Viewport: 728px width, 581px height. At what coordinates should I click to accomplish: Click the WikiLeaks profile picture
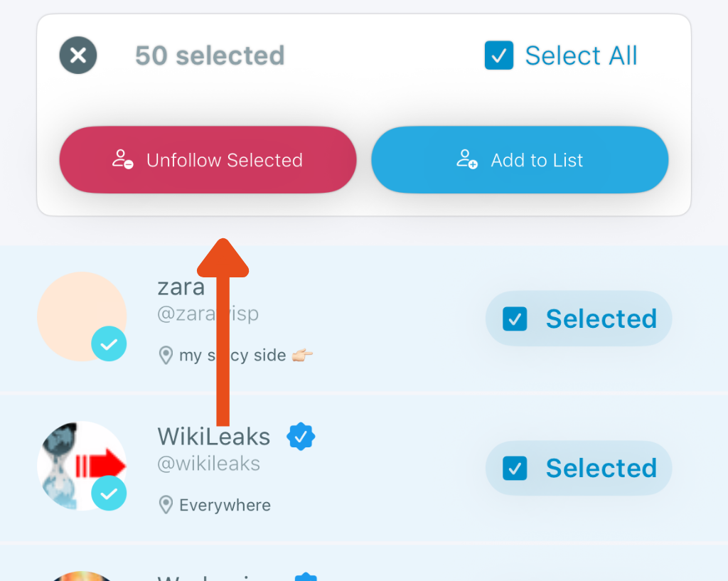pos(80,464)
